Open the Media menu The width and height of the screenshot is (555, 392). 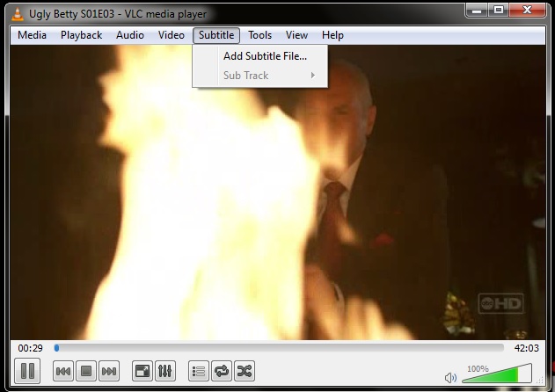point(33,35)
